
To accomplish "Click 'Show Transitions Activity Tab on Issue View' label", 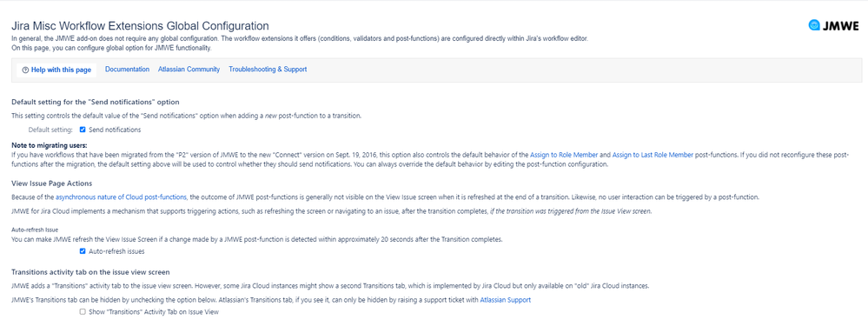I will point(154,312).
